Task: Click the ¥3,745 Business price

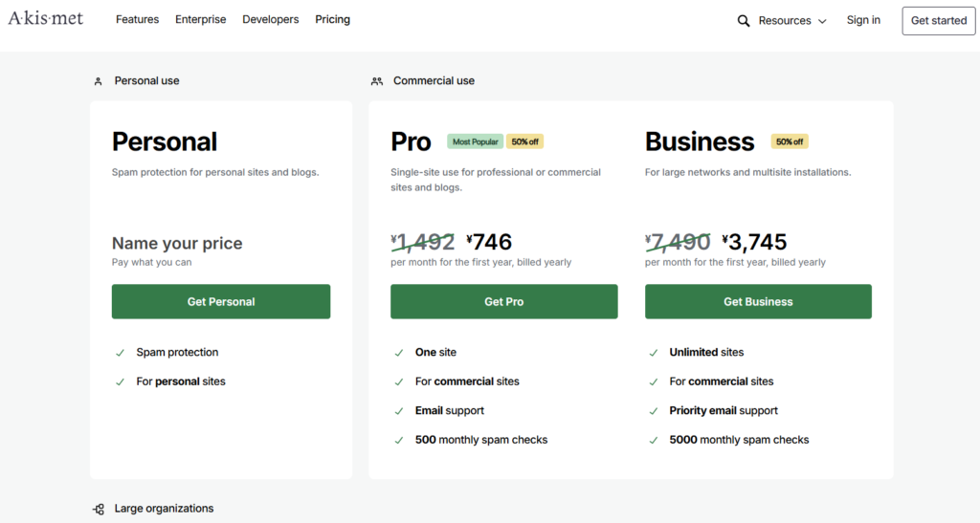Action: tap(754, 242)
